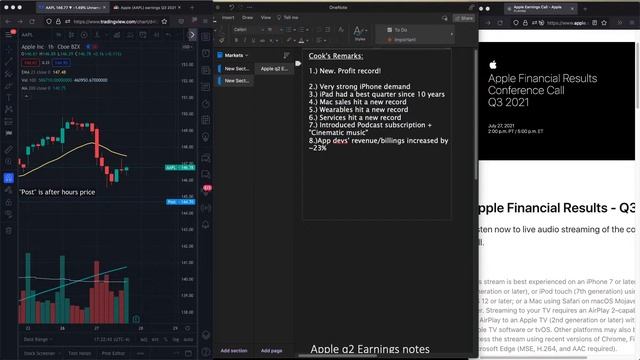Open the Stock Screener dropdown in TradingView
This screenshot has height=360, width=640.
pos(42,353)
